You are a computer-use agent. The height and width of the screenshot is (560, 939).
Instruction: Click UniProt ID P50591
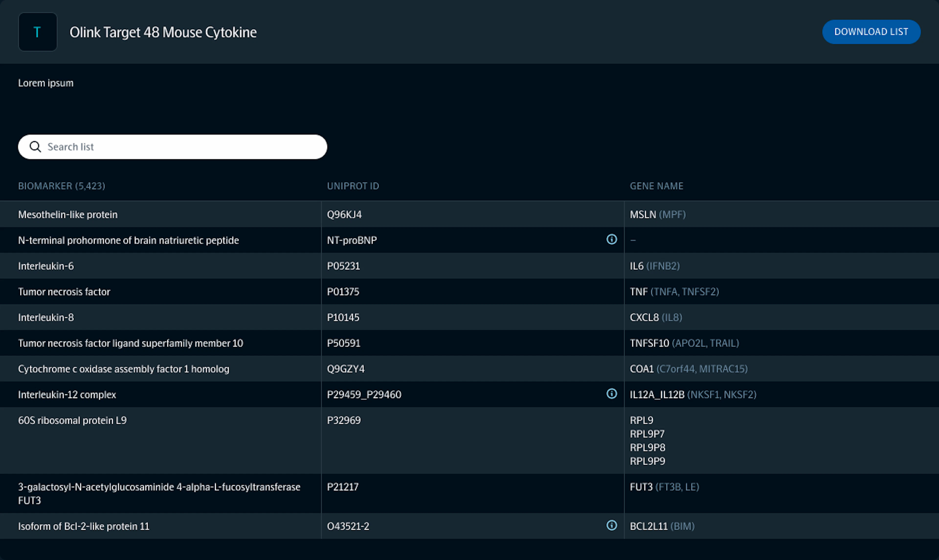pyautogui.click(x=344, y=343)
